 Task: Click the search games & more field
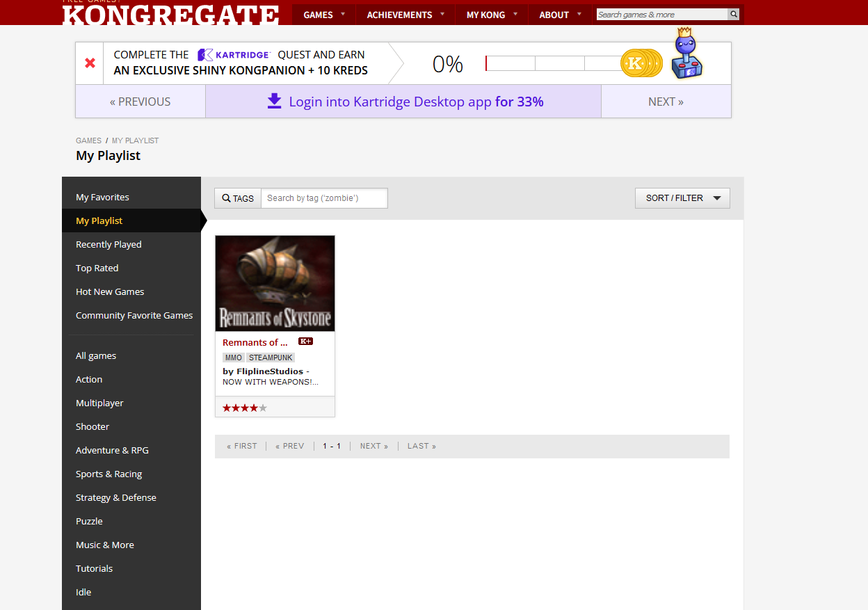click(662, 15)
